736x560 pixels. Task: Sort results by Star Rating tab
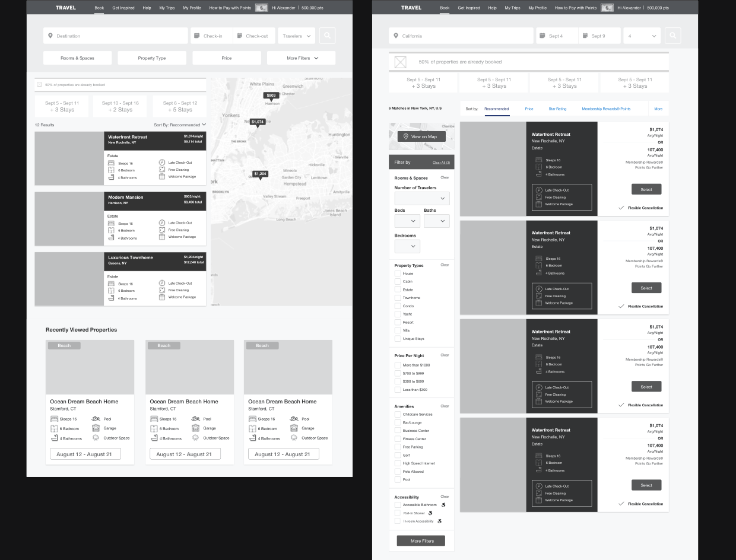click(x=557, y=109)
